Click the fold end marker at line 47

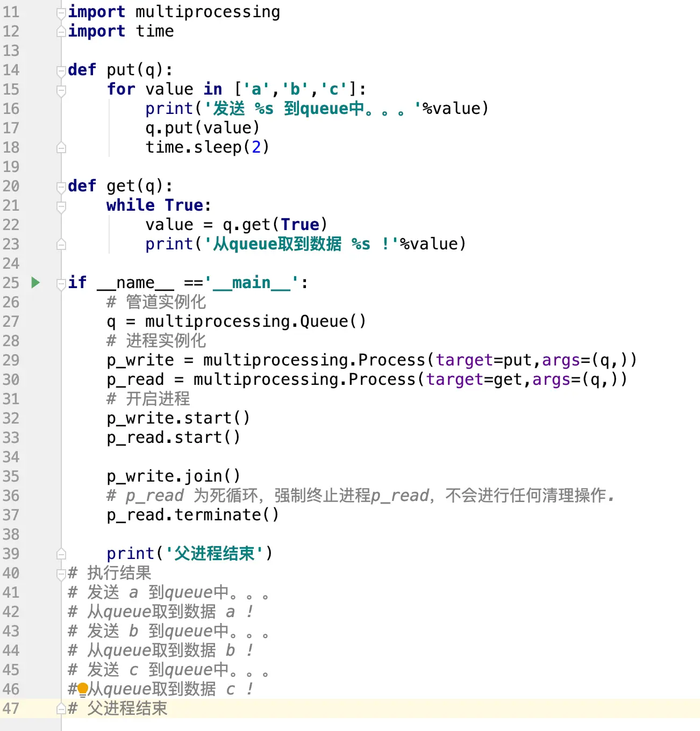61,709
